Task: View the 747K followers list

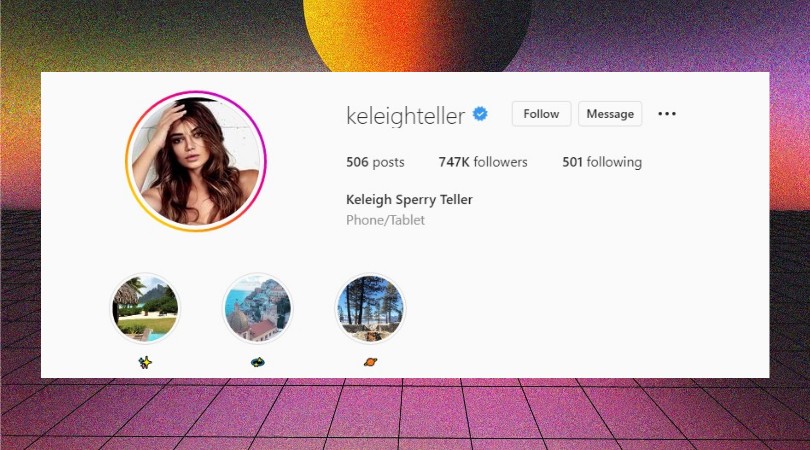Action: [x=483, y=162]
